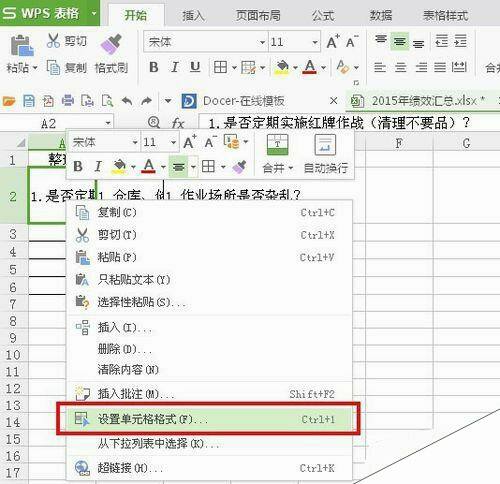Click the mini toolbar fill color bucket
Image resolution: width=500 pixels, height=484 pixels.
(x=119, y=166)
